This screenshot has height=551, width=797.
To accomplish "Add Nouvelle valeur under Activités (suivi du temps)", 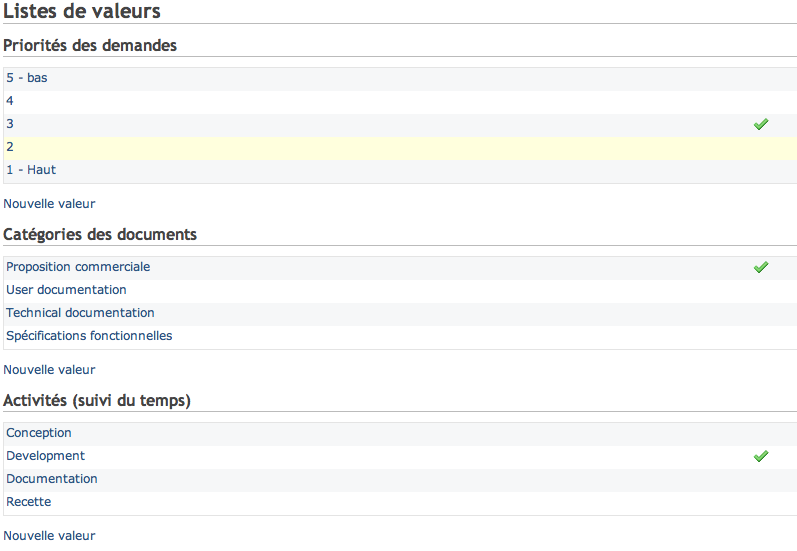I will (x=49, y=536).
